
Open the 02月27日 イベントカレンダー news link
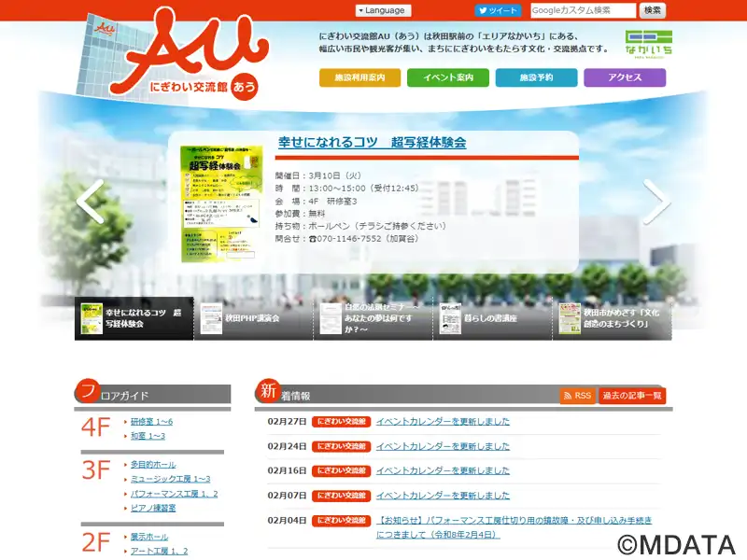(443, 422)
